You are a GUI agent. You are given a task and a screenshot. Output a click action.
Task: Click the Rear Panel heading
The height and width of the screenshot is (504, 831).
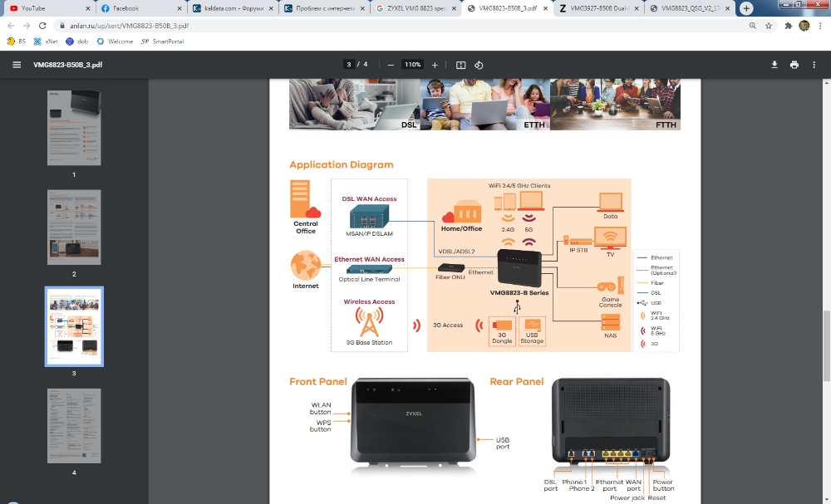point(517,382)
